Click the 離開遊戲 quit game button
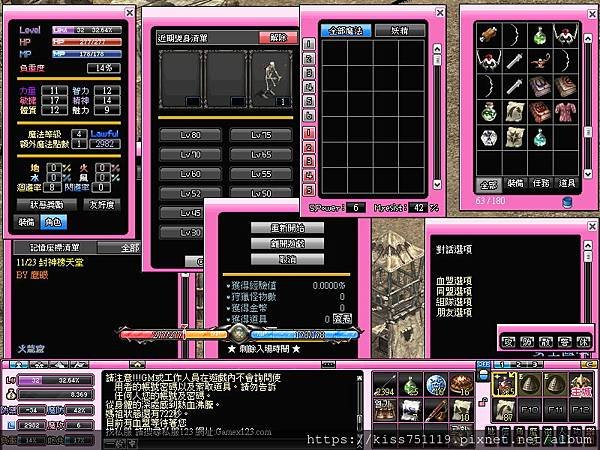The width and height of the screenshot is (600, 450). pos(287,243)
